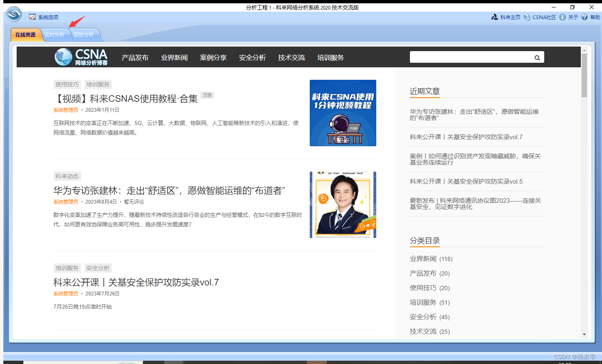Image resolution: width=602 pixels, height=364 pixels.
Task: Open the 帮助 question mark icon
Action: tap(585, 17)
